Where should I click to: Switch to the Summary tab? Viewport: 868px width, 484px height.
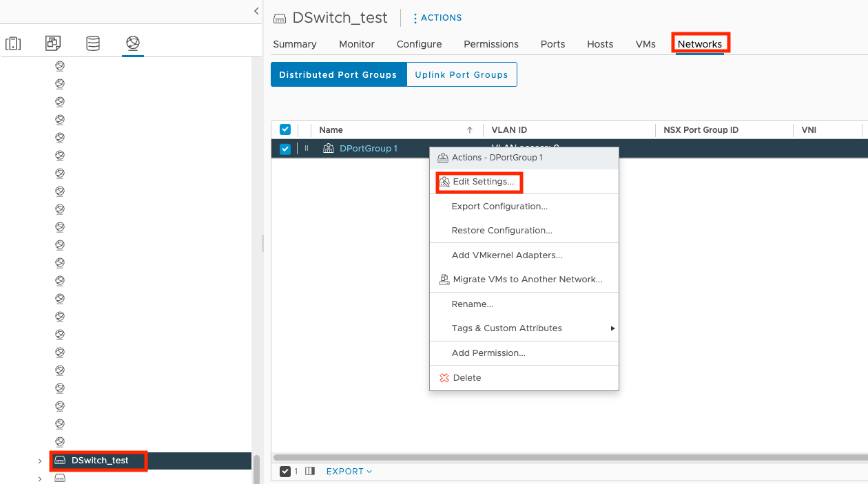(x=294, y=44)
